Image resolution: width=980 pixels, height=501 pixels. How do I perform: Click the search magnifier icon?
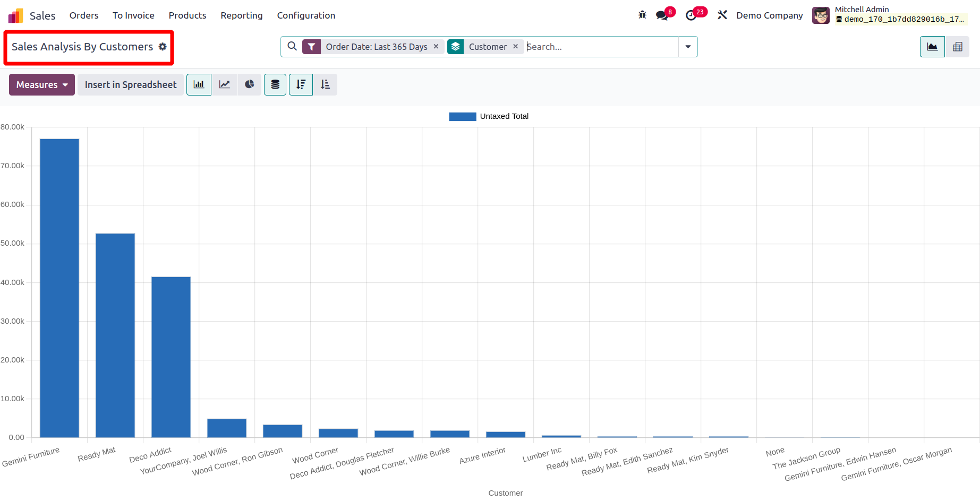click(x=292, y=46)
